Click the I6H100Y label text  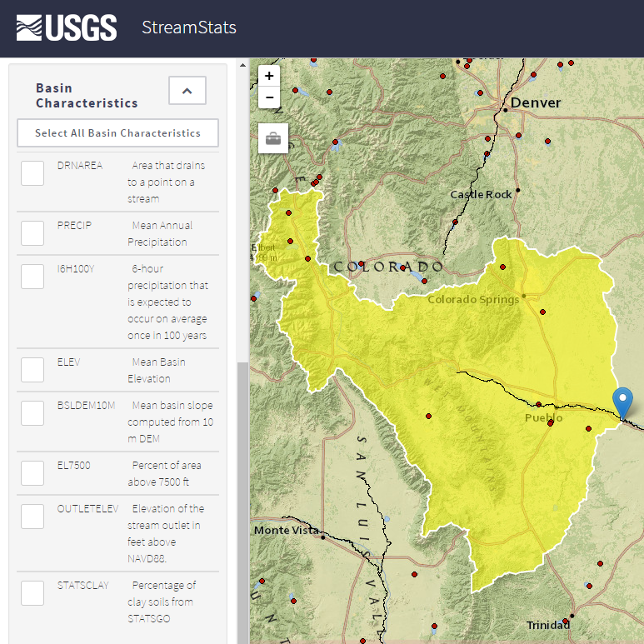[x=76, y=269]
